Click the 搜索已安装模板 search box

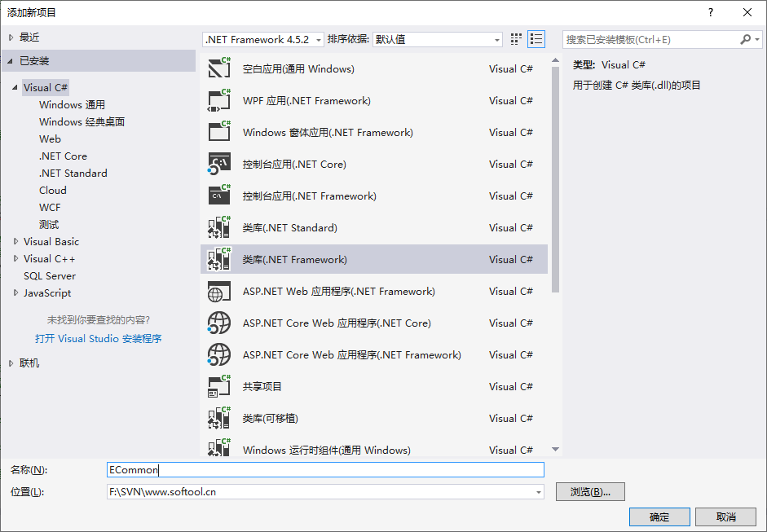click(x=651, y=40)
